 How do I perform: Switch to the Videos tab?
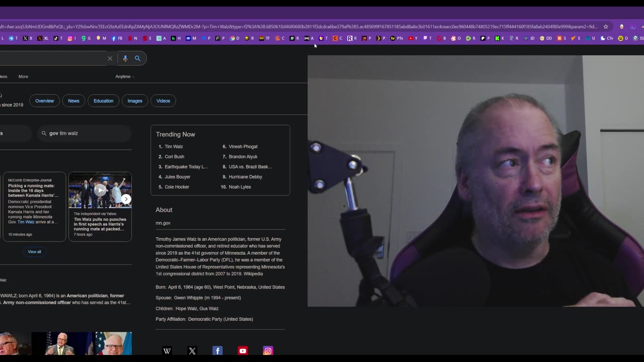click(x=163, y=101)
